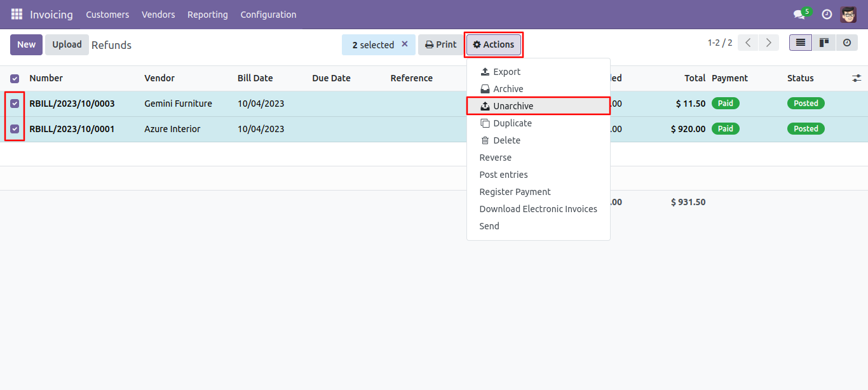
Task: Switch to list view
Action: [801, 43]
